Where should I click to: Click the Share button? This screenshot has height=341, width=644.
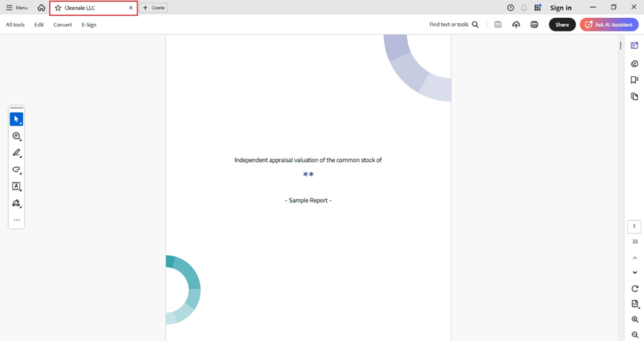pyautogui.click(x=562, y=25)
